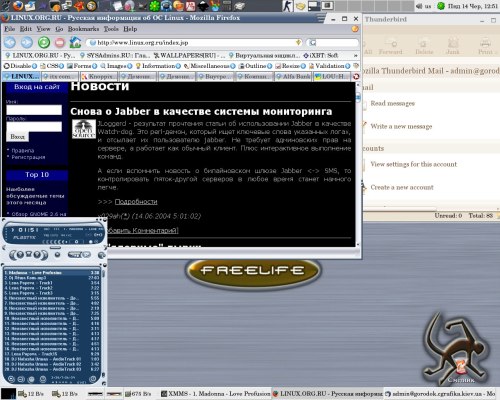Switch to the LOU:H tab
This screenshot has height=400, width=500.
pos(332,77)
